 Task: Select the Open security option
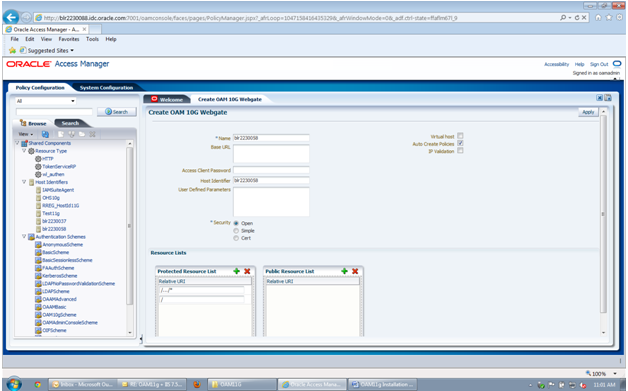point(236,223)
